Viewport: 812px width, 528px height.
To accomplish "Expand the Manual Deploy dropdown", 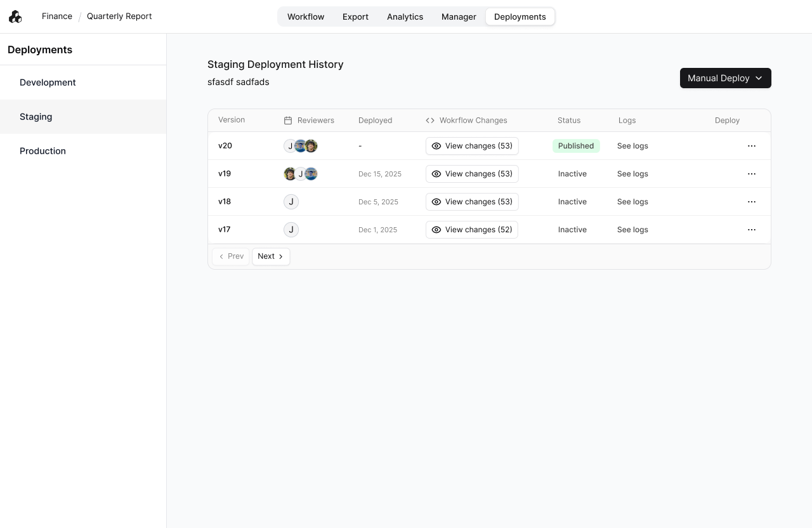I will click(x=726, y=78).
